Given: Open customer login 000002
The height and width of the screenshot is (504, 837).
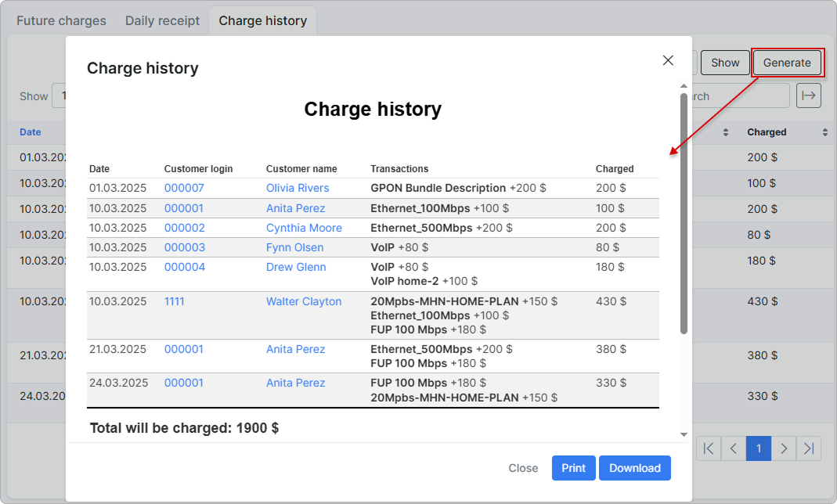Looking at the screenshot, I should click(185, 228).
